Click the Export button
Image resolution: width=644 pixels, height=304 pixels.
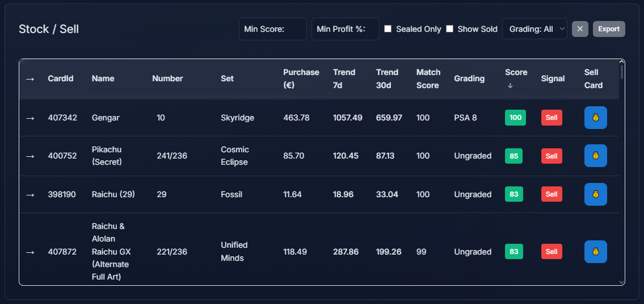point(609,29)
